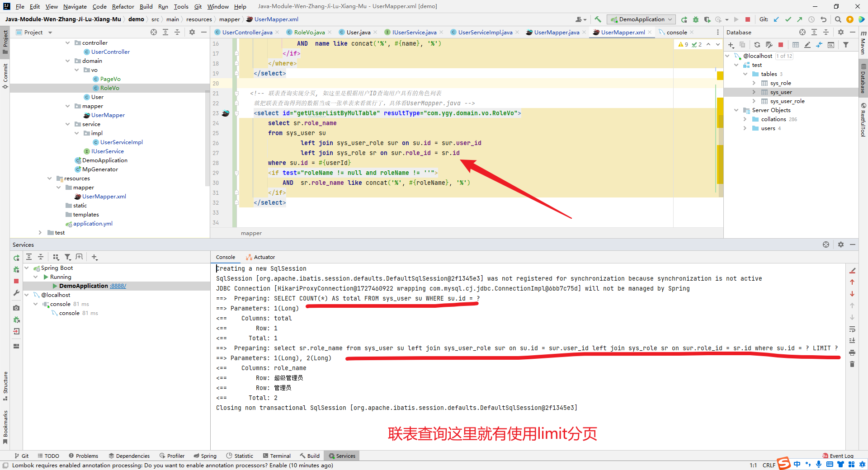Image resolution: width=868 pixels, height=470 pixels.
Task: Open Project panel settings gear
Action: tap(192, 32)
